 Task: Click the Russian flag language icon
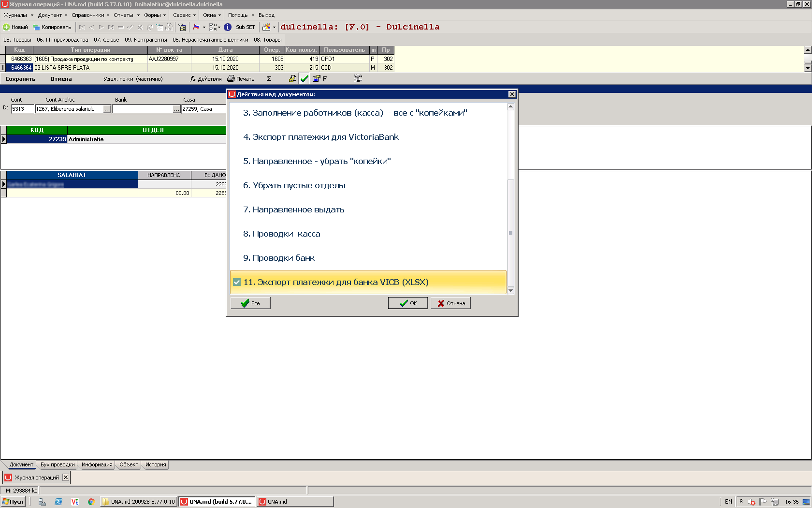(196, 27)
